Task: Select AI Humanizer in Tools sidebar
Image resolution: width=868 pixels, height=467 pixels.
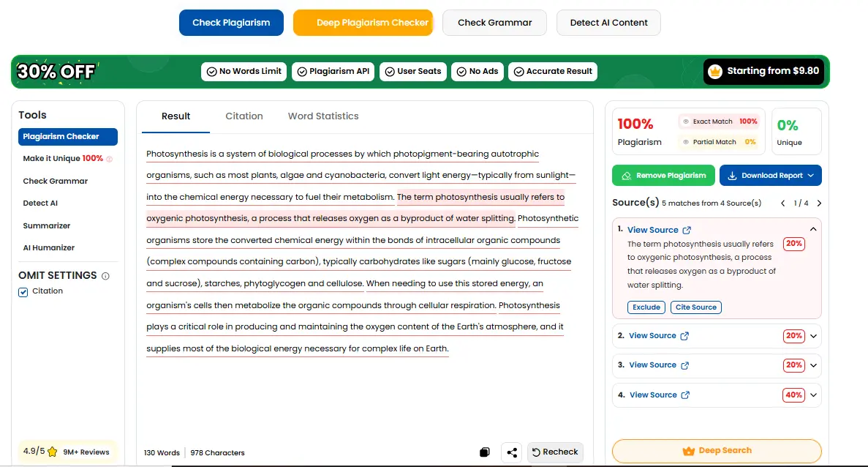Action: click(49, 248)
